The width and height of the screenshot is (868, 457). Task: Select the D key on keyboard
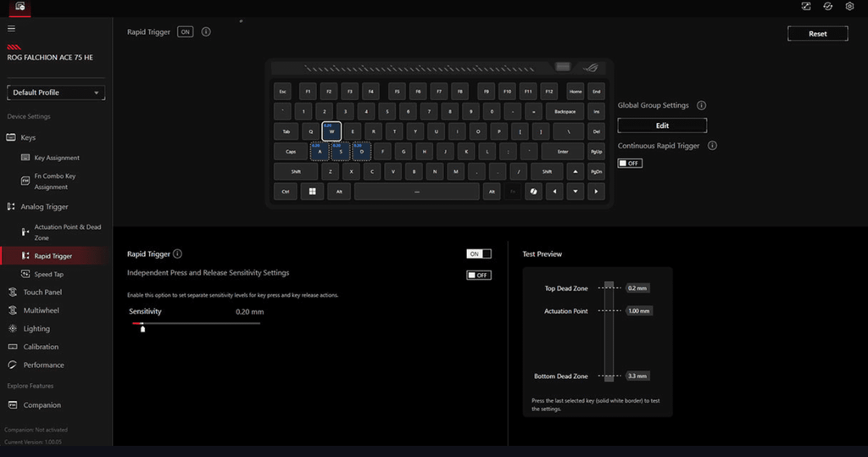click(x=361, y=151)
